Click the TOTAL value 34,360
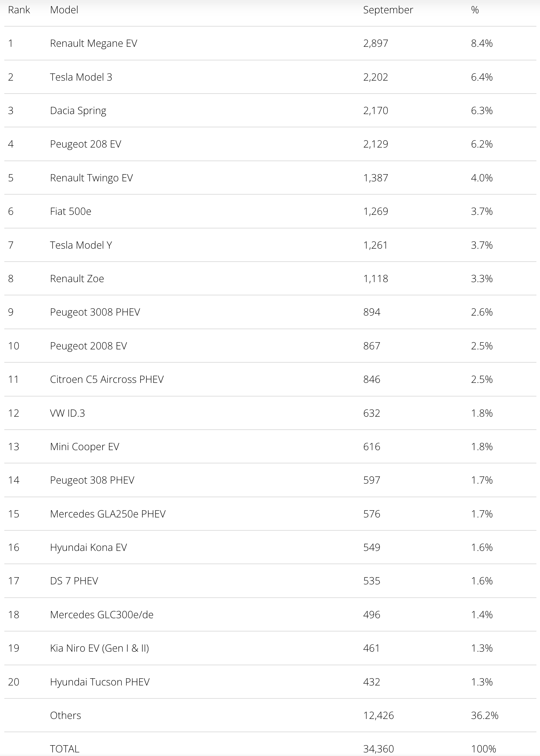The image size is (540, 756). click(x=378, y=749)
